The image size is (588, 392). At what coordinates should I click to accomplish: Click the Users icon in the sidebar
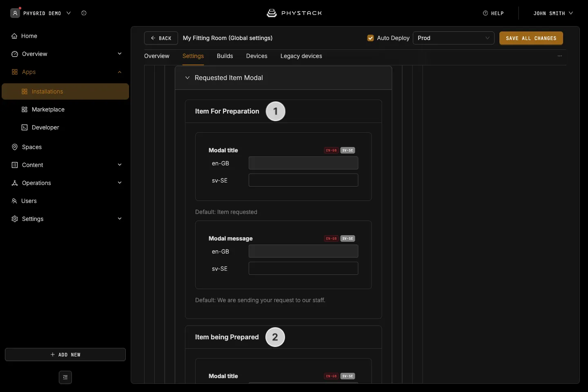pos(14,201)
